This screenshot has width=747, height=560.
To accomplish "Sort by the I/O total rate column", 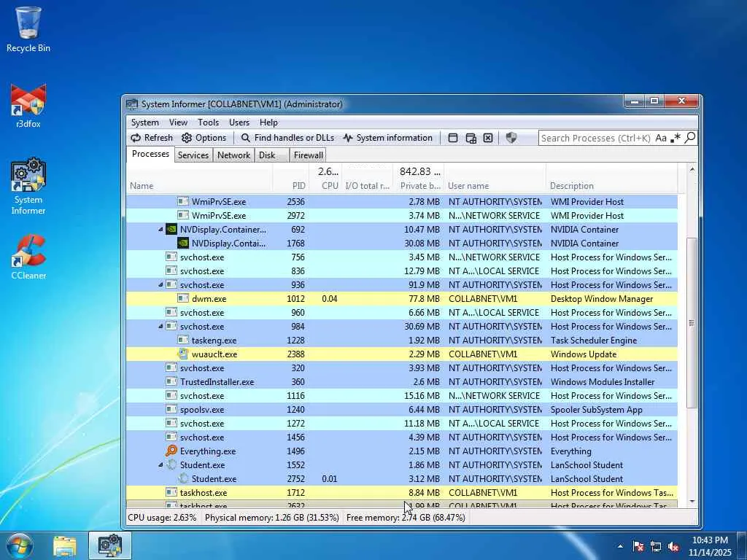I will click(368, 186).
